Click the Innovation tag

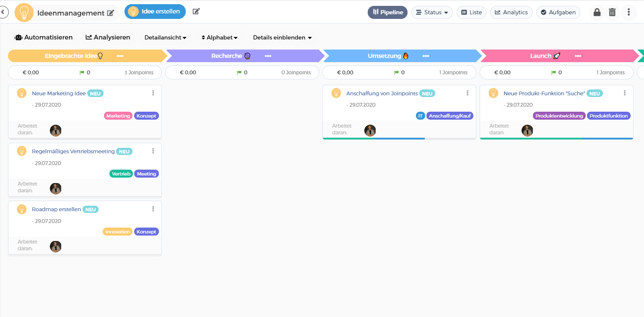117,232
